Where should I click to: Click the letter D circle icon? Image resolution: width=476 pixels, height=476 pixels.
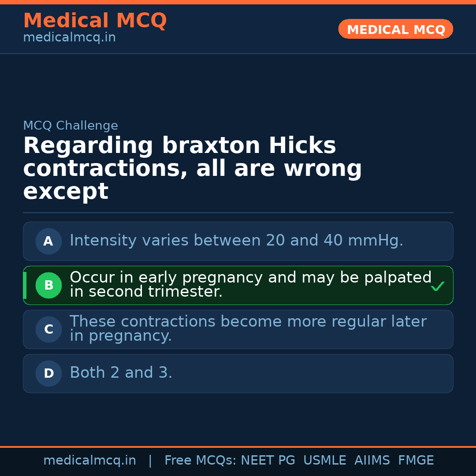48,374
